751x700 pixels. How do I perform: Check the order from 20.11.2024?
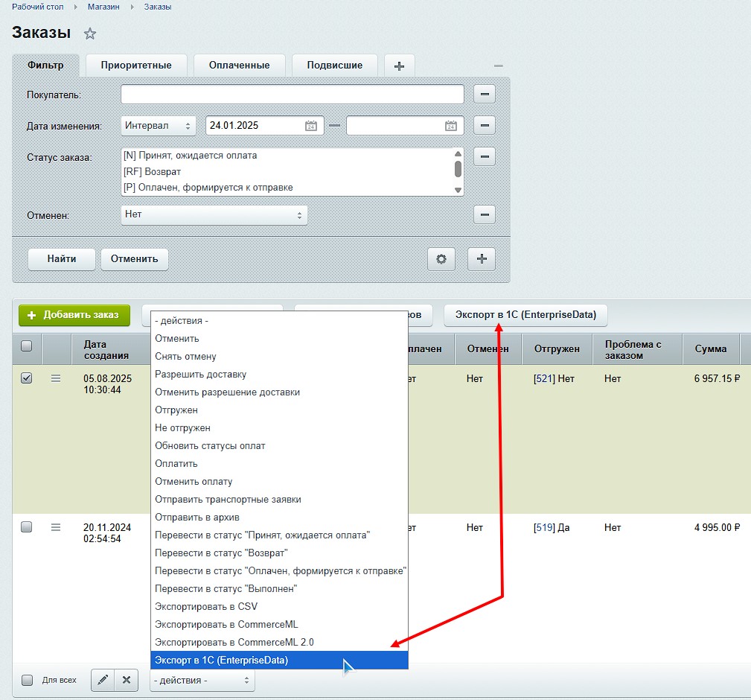27,527
